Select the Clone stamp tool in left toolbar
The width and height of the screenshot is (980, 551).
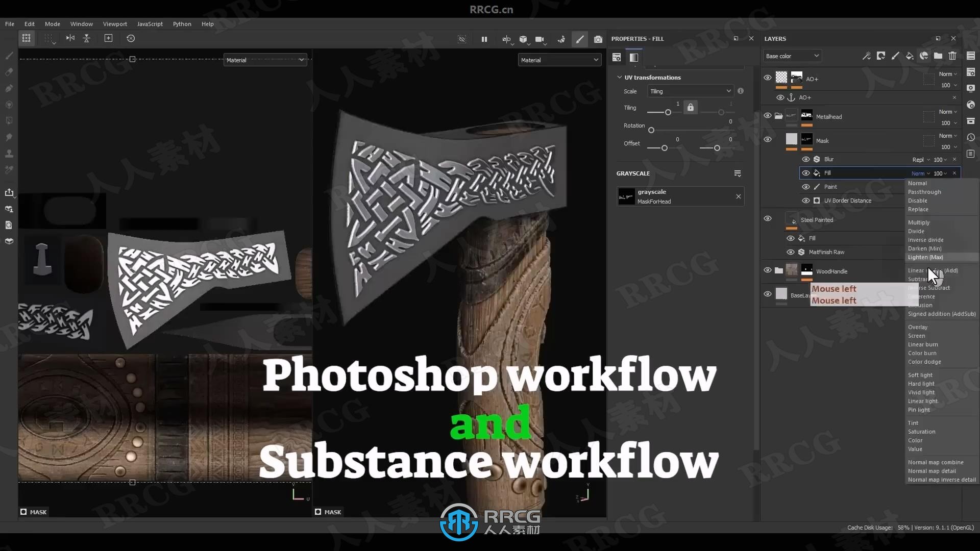tap(9, 154)
